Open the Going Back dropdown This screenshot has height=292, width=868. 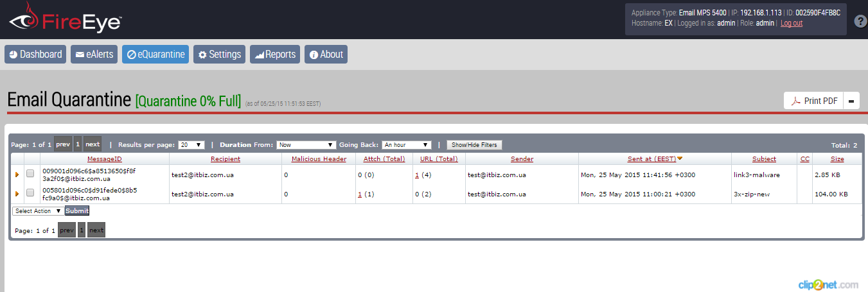click(x=407, y=145)
